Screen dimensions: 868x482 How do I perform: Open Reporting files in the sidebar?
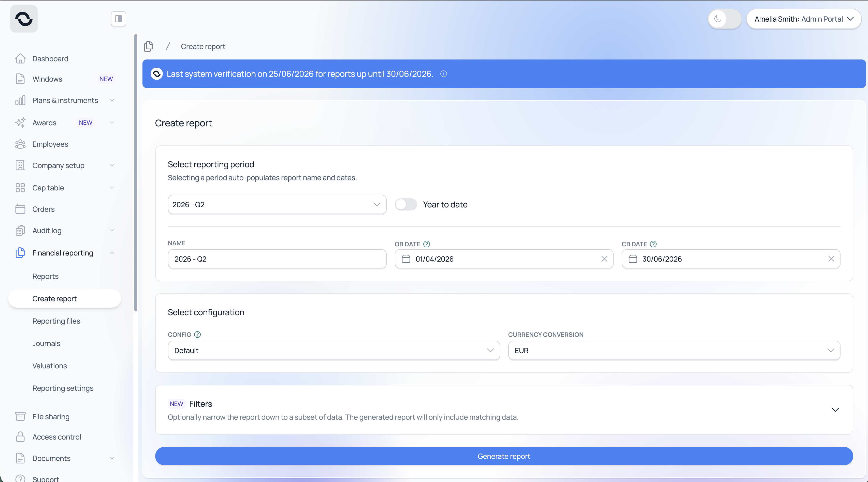56,321
